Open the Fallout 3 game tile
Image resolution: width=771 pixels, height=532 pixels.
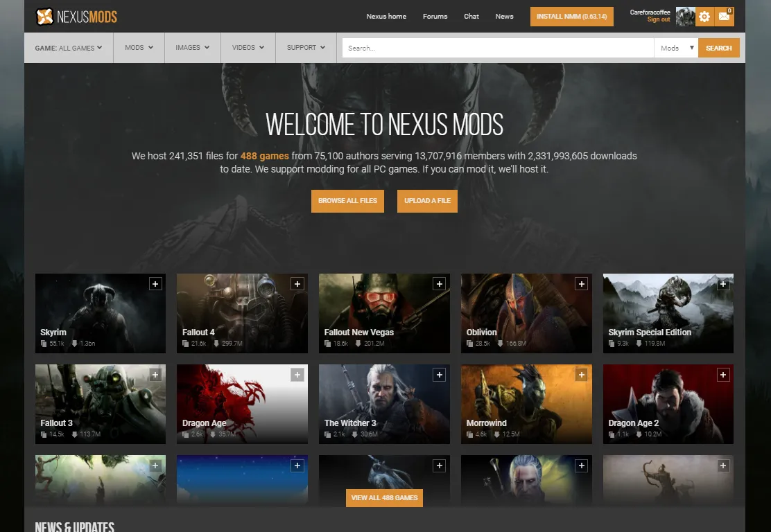pyautogui.click(x=101, y=405)
